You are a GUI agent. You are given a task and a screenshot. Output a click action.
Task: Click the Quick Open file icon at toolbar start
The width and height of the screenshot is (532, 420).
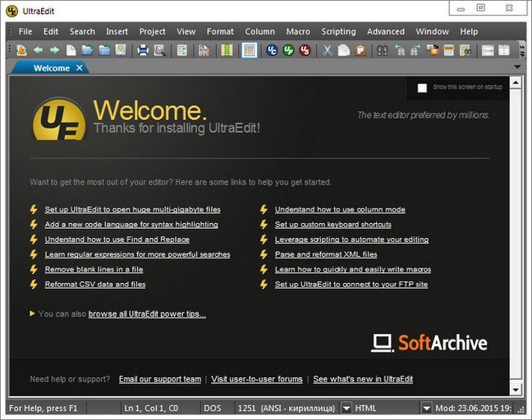point(21,50)
